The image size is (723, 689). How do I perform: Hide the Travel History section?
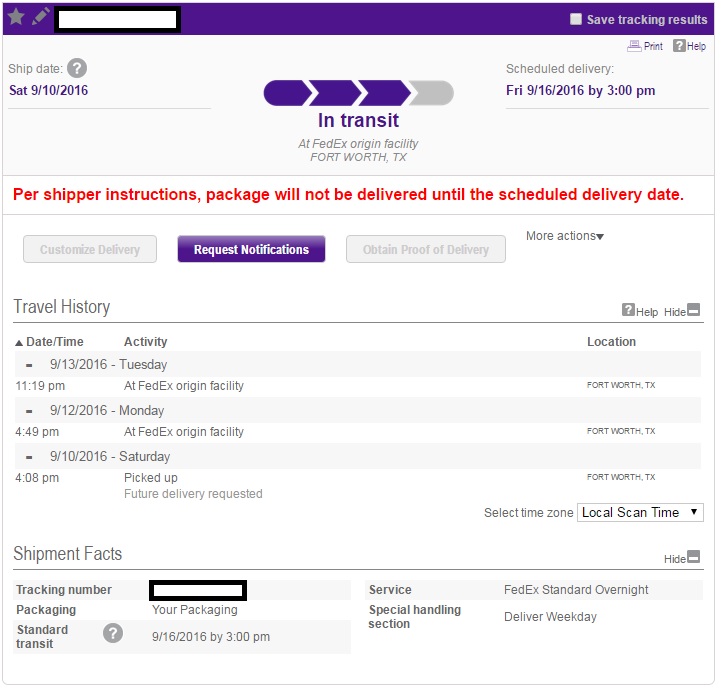pyautogui.click(x=682, y=311)
